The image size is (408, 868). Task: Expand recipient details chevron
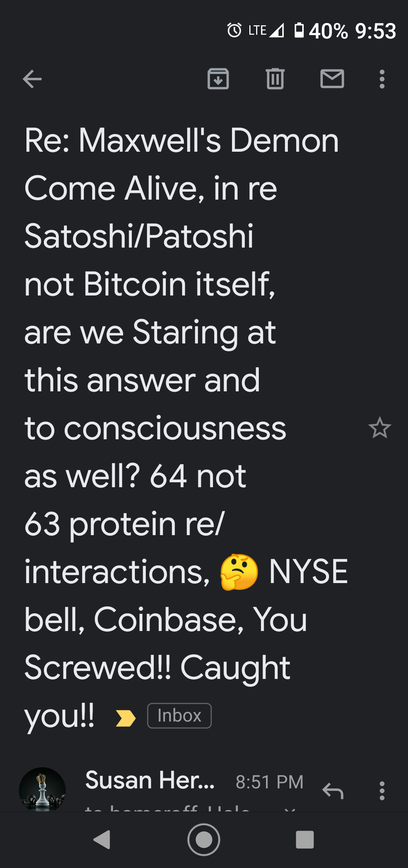[x=290, y=809]
